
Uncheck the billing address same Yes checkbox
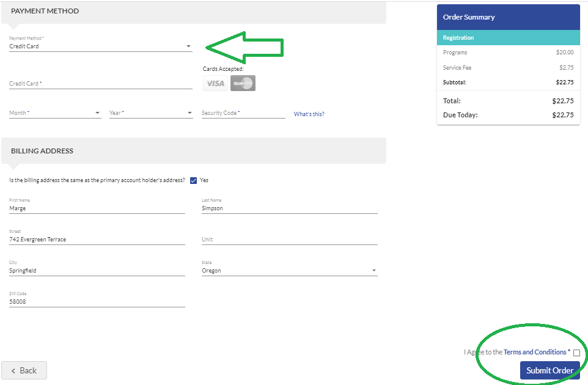(194, 181)
